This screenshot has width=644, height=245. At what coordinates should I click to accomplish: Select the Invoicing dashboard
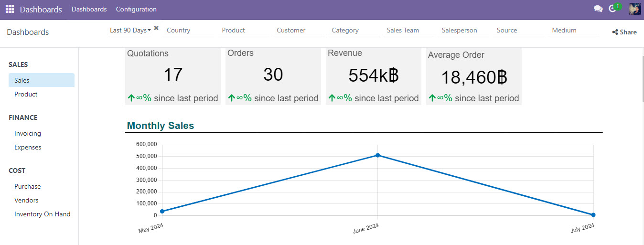[x=28, y=133]
